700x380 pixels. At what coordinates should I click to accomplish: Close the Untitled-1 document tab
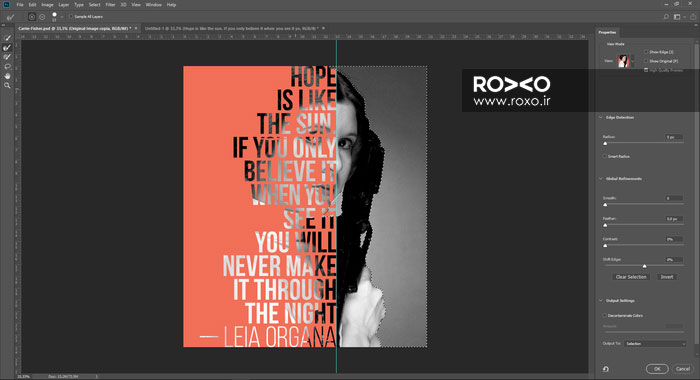pyautogui.click(x=323, y=28)
